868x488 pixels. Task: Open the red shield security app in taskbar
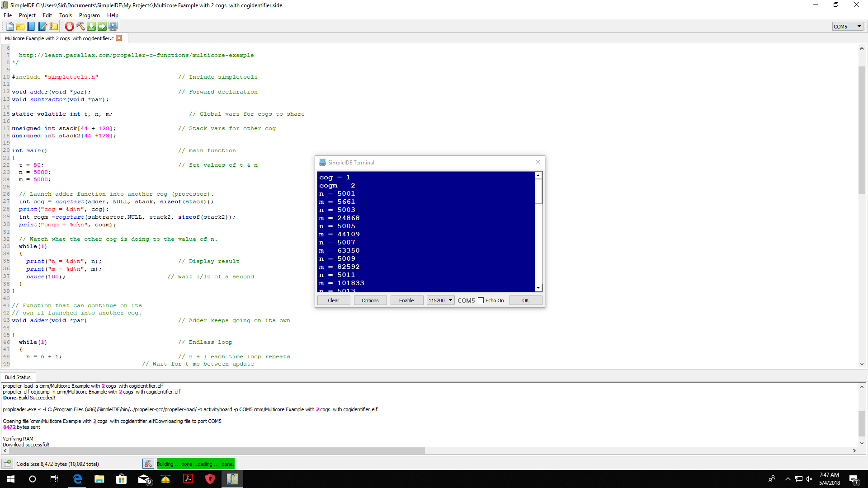click(210, 479)
